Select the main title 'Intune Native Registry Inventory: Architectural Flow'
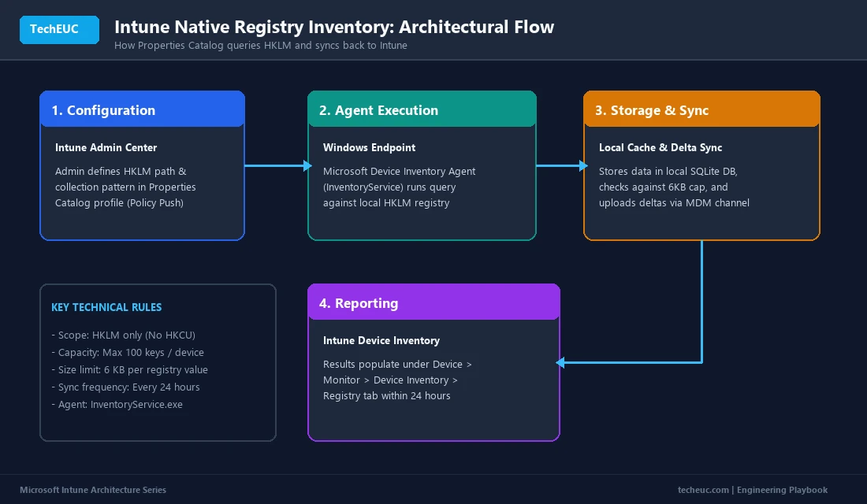This screenshot has width=867, height=504. (334, 27)
